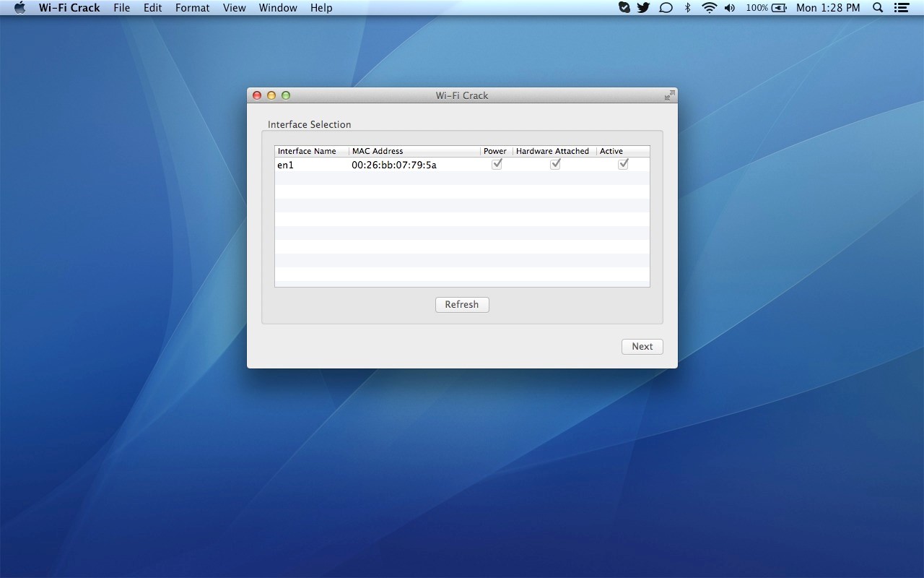Screen dimensions: 924x578
Task: Enter full screen with the window's arrows icon
Action: 669,95
